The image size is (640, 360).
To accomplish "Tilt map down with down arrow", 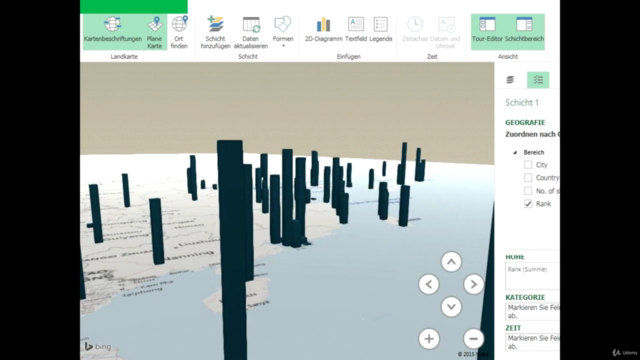I will [451, 307].
